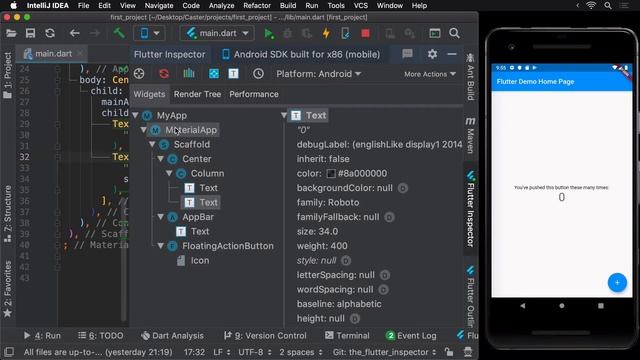
Task: Click the Attach debugger to device icon
Action: click(x=345, y=33)
